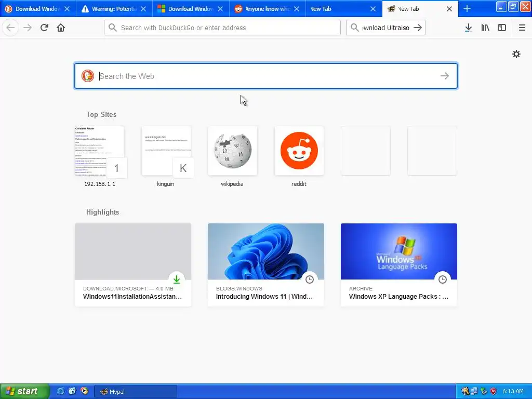Close the active New Tab
Image resolution: width=532 pixels, height=399 pixels.
pyautogui.click(x=449, y=9)
